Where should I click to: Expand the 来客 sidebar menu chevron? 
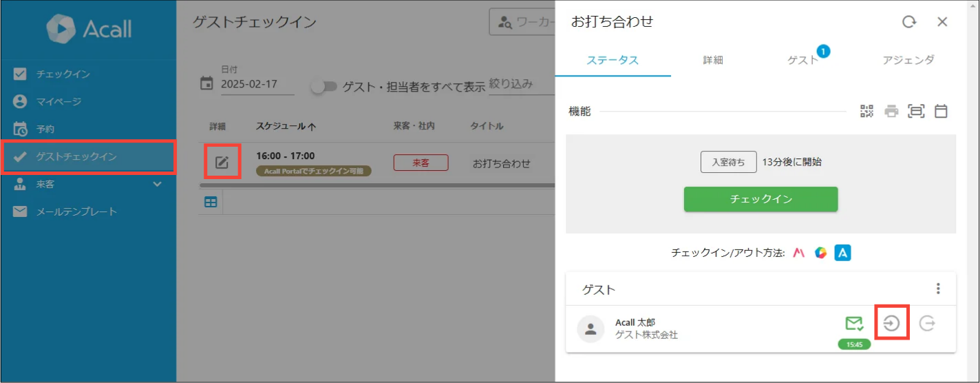(x=158, y=184)
